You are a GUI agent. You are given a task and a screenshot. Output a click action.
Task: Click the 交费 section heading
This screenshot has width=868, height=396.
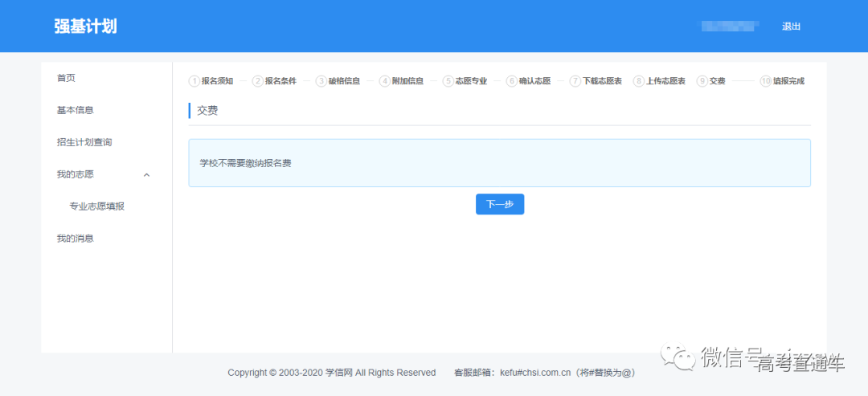(207, 111)
